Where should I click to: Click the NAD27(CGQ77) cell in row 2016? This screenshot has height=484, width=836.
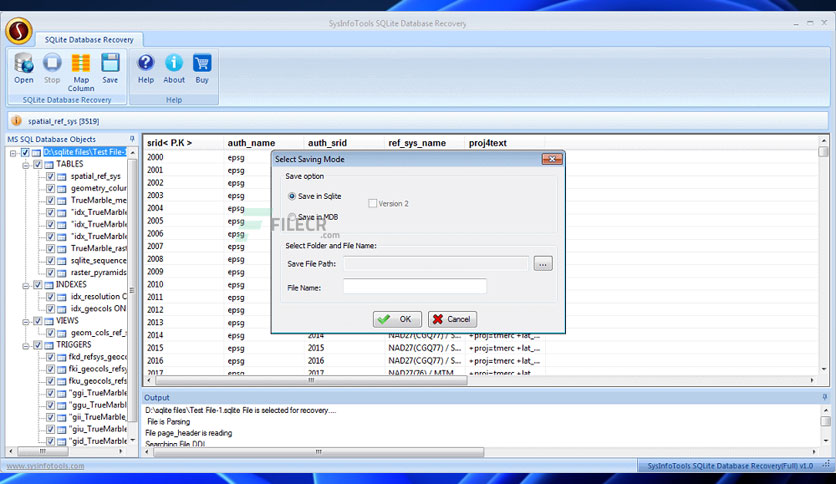point(425,361)
